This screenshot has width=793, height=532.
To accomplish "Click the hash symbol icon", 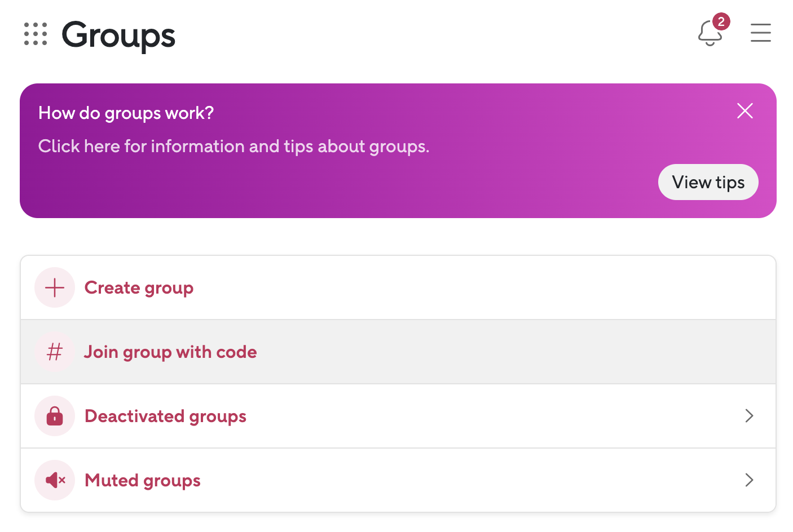I will 55,352.
